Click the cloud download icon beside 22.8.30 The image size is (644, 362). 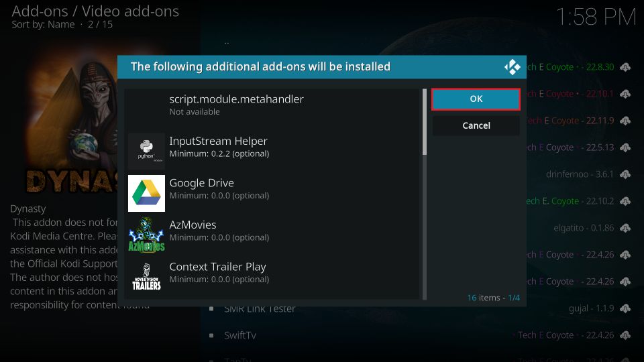pyautogui.click(x=625, y=67)
